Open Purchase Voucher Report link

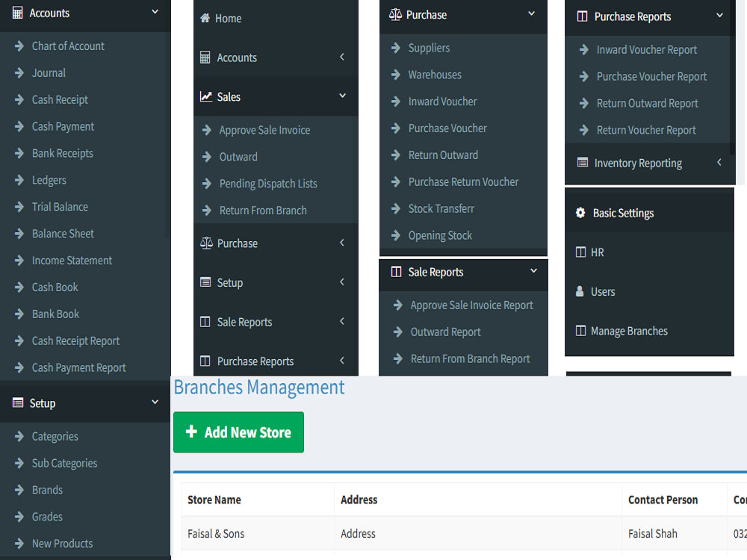coord(651,77)
